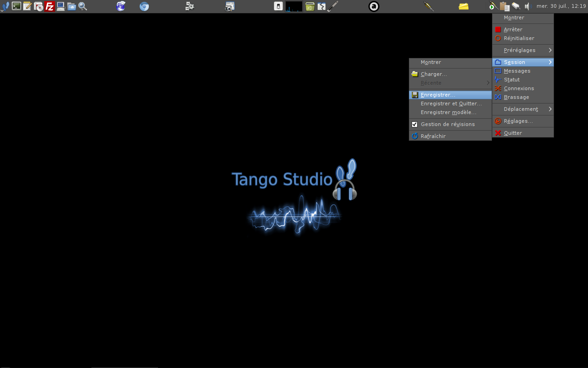
Task: Click Arrêter to stop JACK
Action: click(513, 29)
